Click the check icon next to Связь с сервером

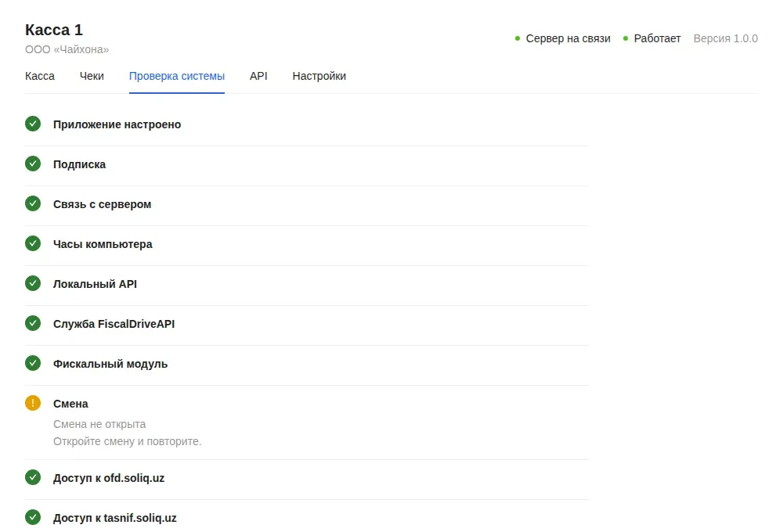click(33, 203)
